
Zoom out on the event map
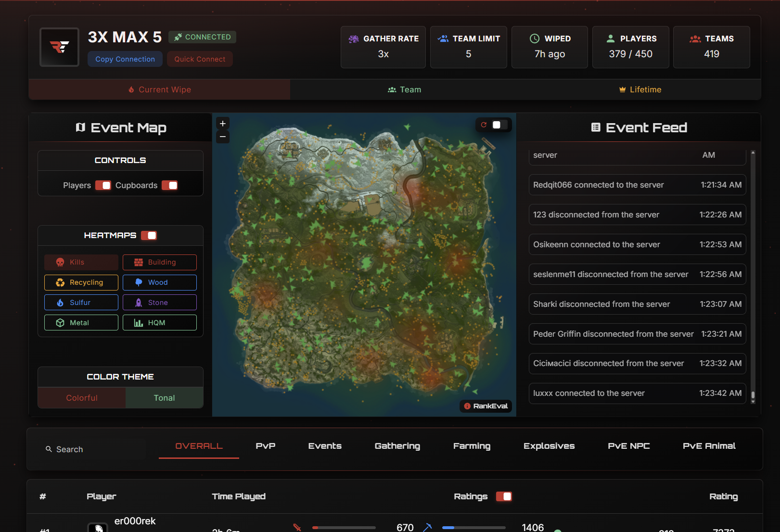click(x=223, y=137)
